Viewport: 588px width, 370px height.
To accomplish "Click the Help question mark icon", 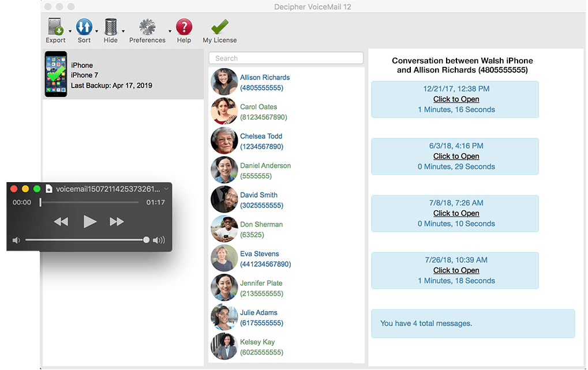I will (x=183, y=26).
